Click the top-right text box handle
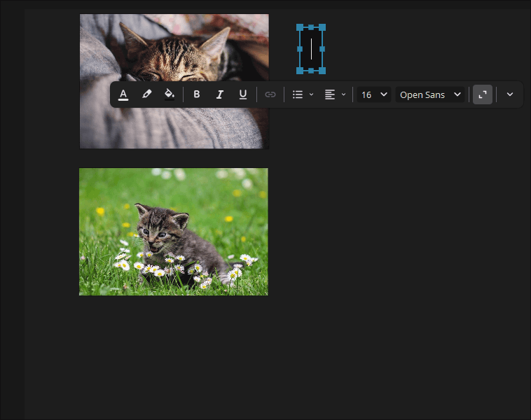The width and height of the screenshot is (531, 420). pyautogui.click(x=322, y=27)
